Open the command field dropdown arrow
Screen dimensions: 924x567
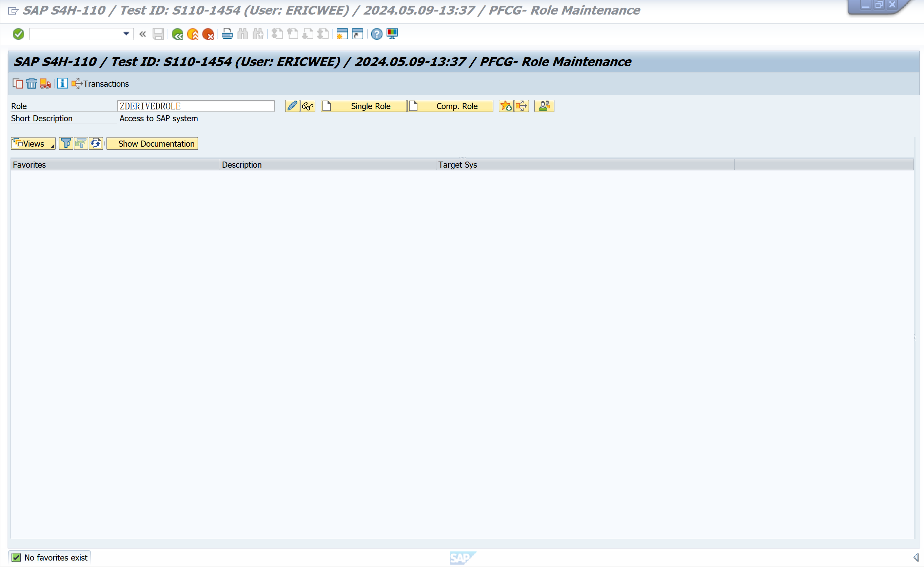click(126, 34)
